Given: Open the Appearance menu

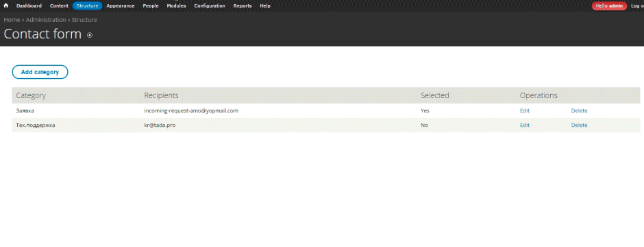Looking at the screenshot, I should click(121, 5).
